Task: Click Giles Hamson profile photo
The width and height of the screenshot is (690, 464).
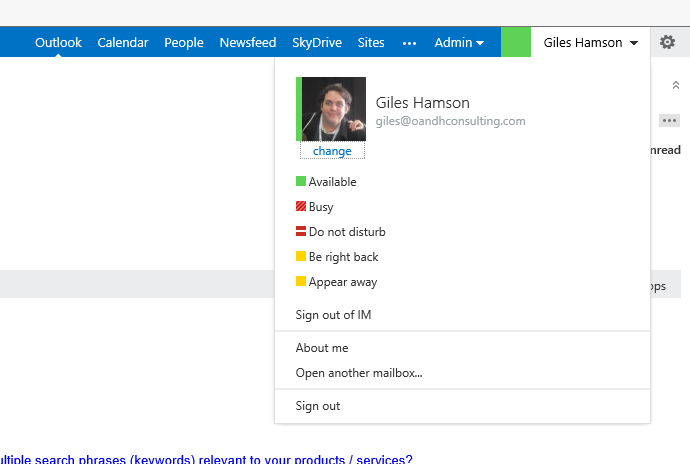Action: 333,109
